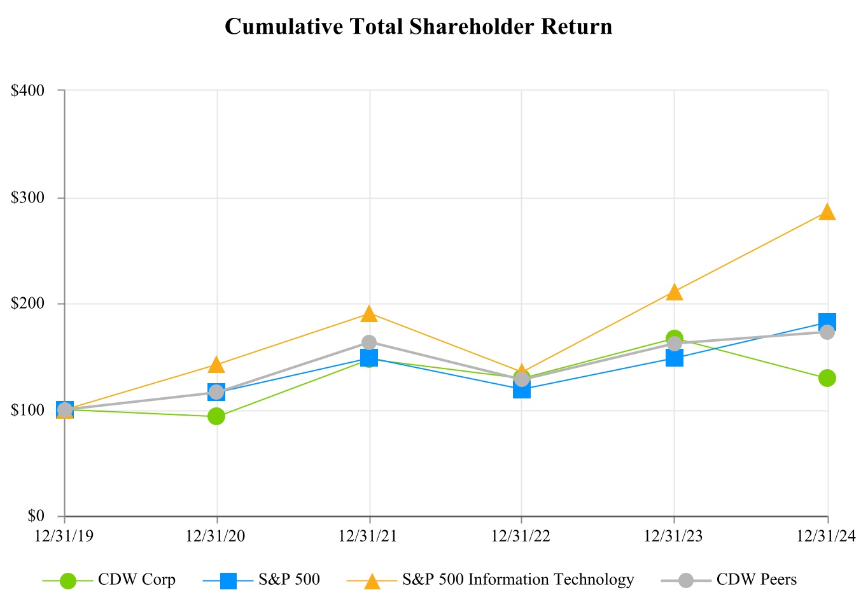868x611 pixels.
Task: Click the CDW Peers gray legend marker
Action: point(685,580)
